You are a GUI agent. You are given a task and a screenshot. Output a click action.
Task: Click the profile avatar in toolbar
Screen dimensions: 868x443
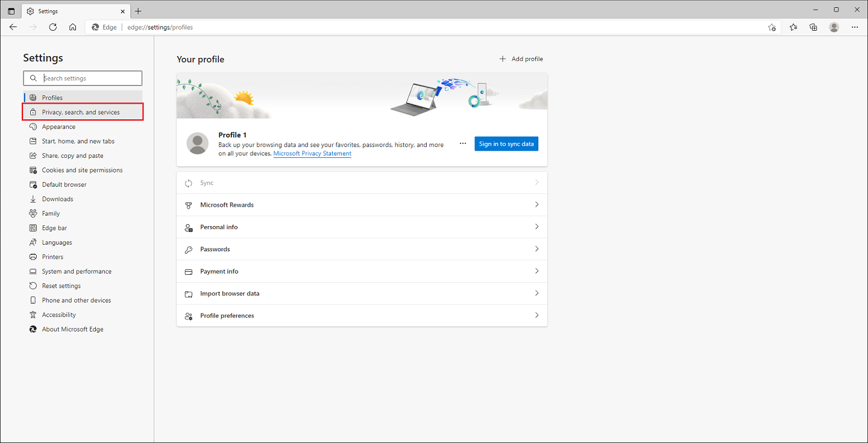tap(834, 27)
